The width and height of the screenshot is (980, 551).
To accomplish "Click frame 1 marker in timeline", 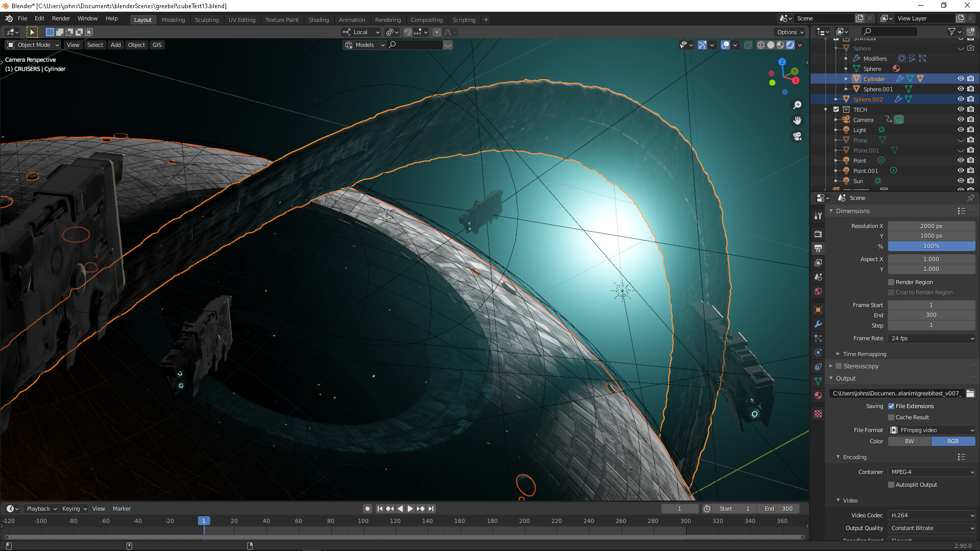I will tap(204, 521).
